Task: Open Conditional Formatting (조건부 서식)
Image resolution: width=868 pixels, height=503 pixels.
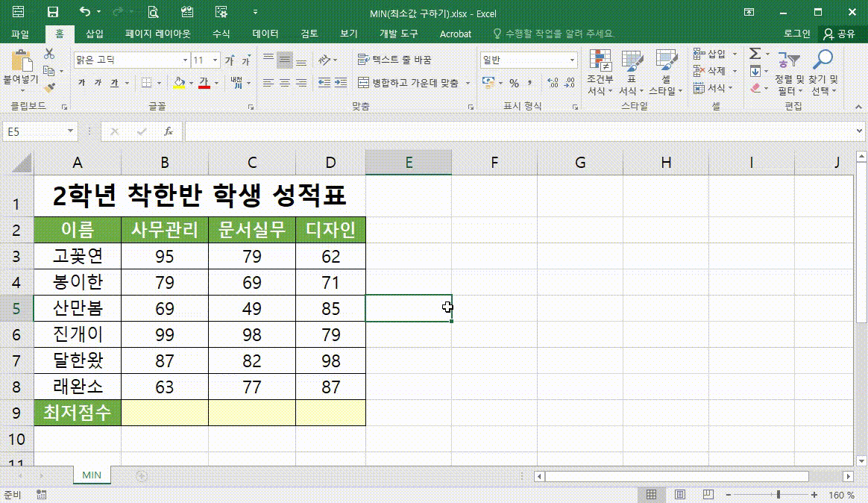Action: (600, 72)
